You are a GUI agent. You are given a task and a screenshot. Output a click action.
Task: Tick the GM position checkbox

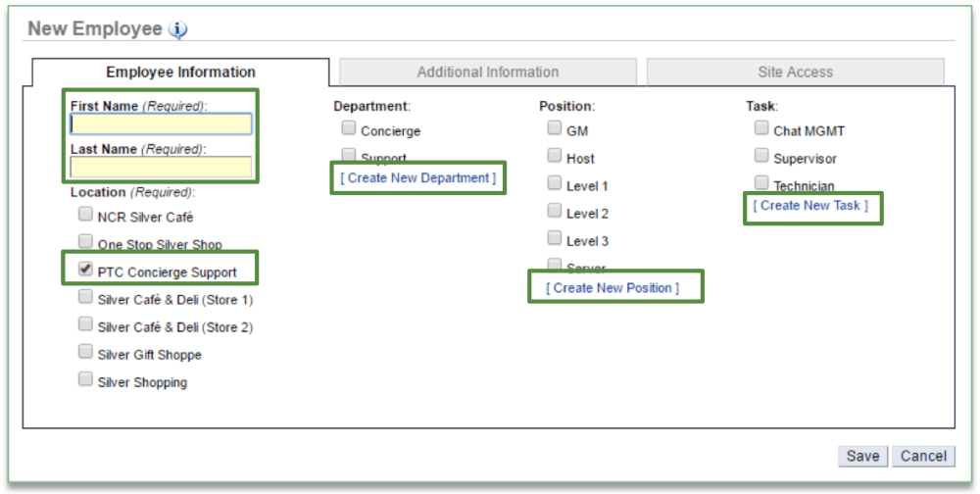click(x=555, y=127)
